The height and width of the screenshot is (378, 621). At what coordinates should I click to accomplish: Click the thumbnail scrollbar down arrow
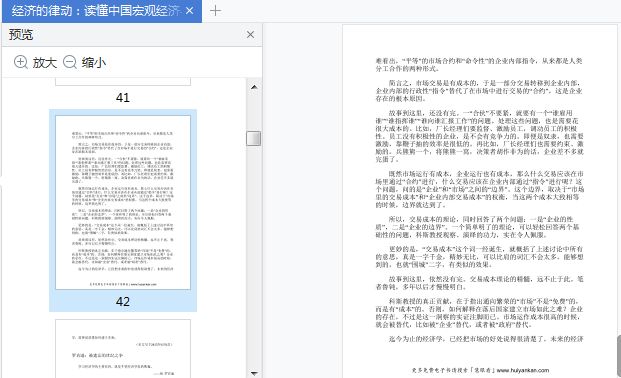point(254,373)
